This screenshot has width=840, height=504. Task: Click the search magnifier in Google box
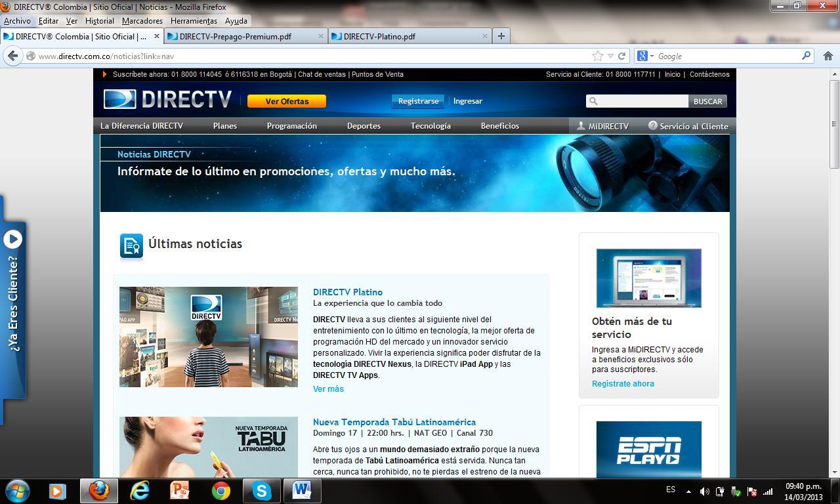[807, 56]
